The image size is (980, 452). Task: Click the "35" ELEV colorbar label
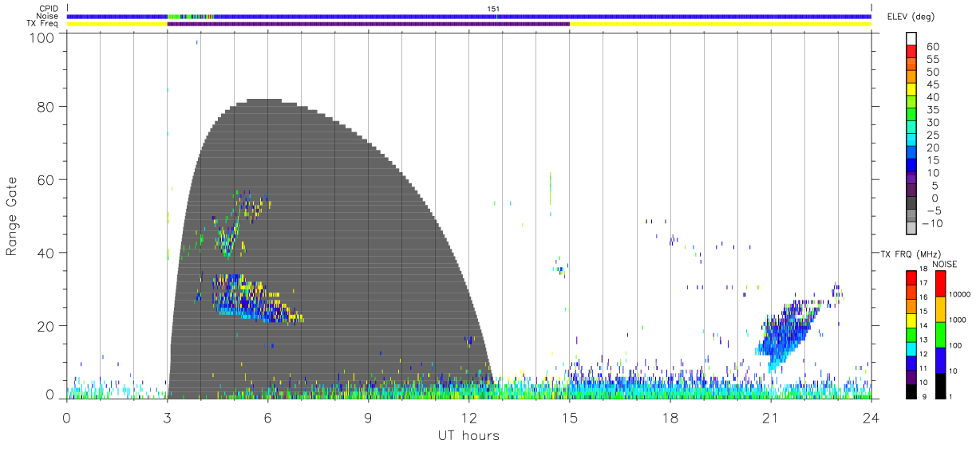pyautogui.click(x=932, y=110)
